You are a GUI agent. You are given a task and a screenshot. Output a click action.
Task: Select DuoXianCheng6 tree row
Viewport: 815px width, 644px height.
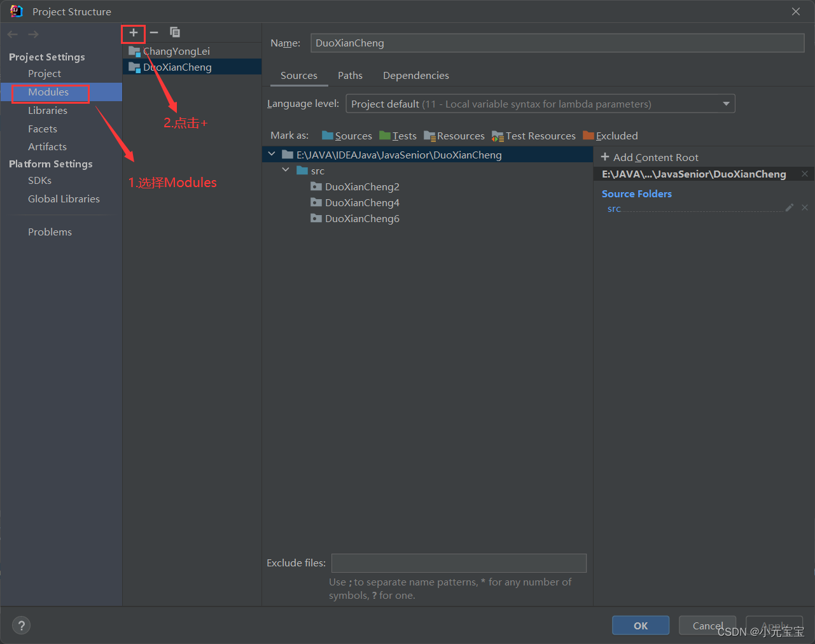[x=428, y=218]
